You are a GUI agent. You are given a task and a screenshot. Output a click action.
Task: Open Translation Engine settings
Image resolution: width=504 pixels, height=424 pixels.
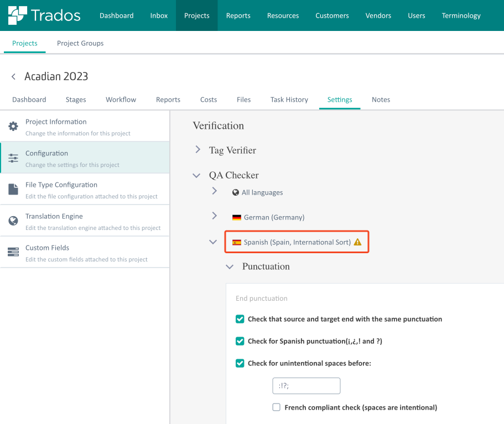pos(85,221)
